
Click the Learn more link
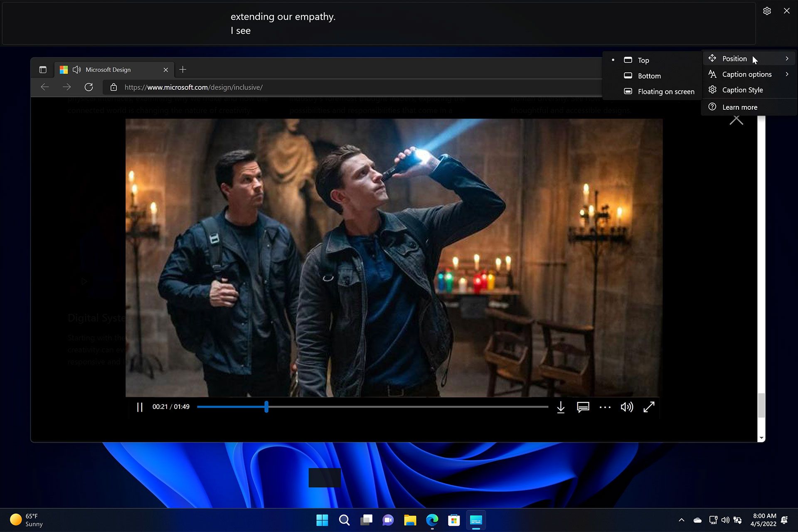click(x=739, y=107)
